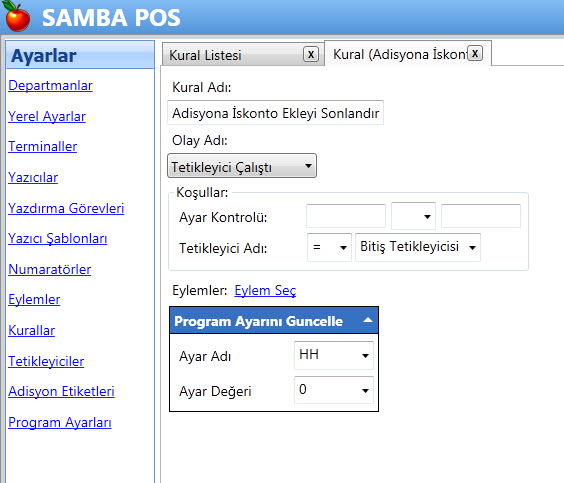The height and width of the screenshot is (483, 564).
Task: Select the Kural (Adisyona İskonto) tab
Action: coord(399,55)
